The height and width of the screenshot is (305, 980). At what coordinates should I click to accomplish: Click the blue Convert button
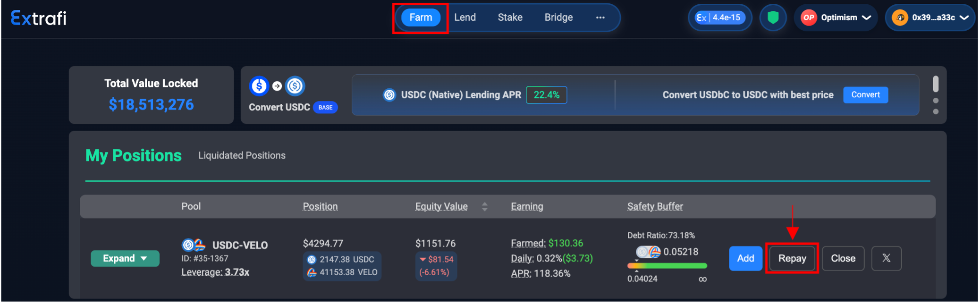pos(865,94)
